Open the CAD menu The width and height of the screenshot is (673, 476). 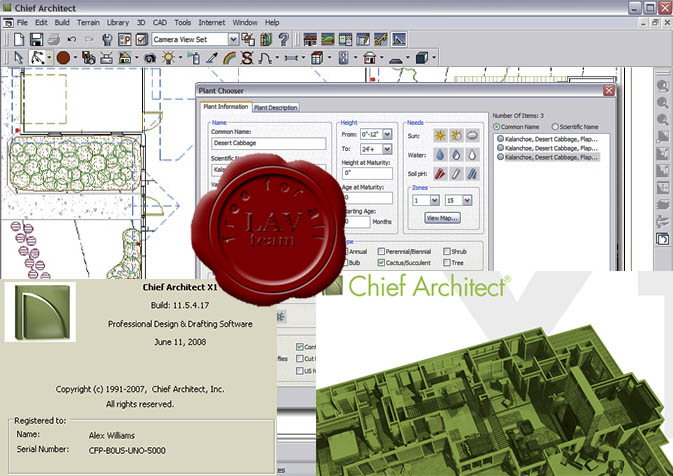tap(160, 22)
